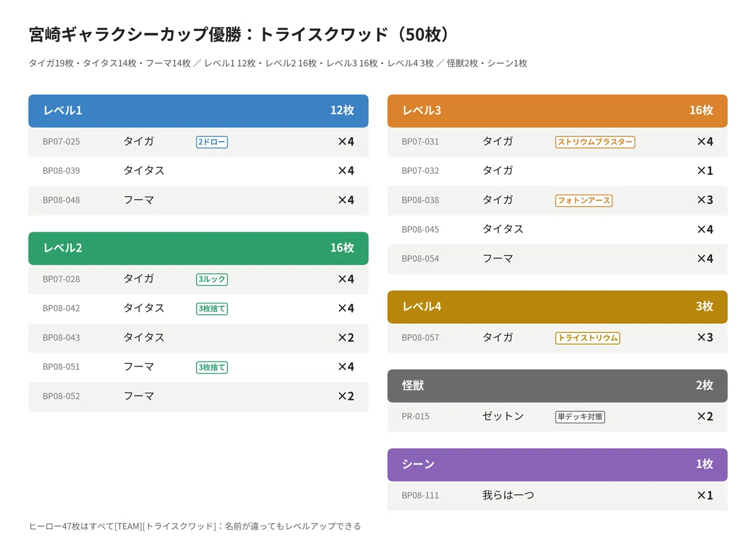This screenshot has height=548, width=756.
Task: Click the トライストリウム tag badge
Action: [x=588, y=338]
